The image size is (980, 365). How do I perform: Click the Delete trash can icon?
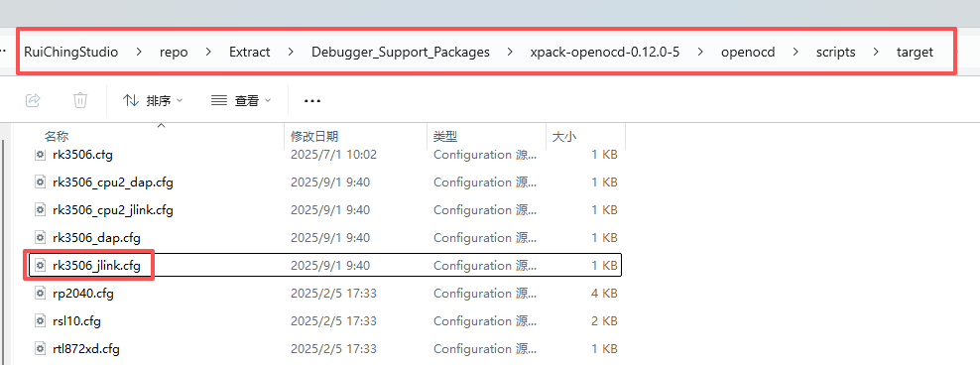(80, 100)
